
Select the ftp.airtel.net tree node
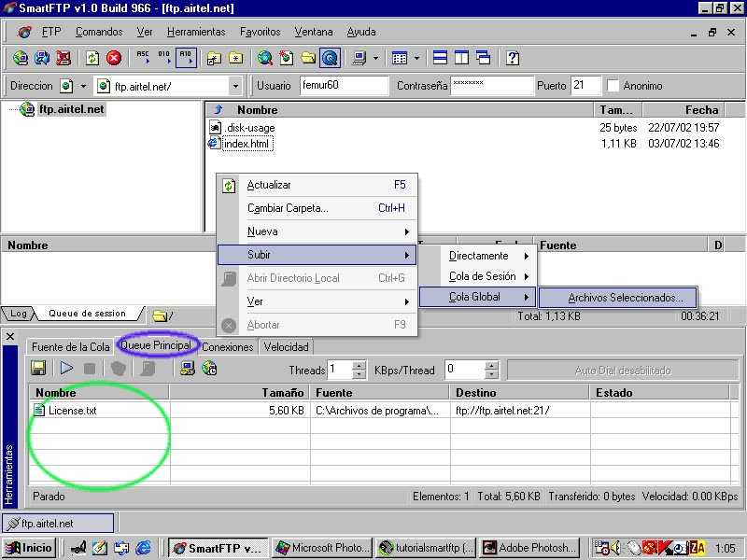[x=72, y=109]
